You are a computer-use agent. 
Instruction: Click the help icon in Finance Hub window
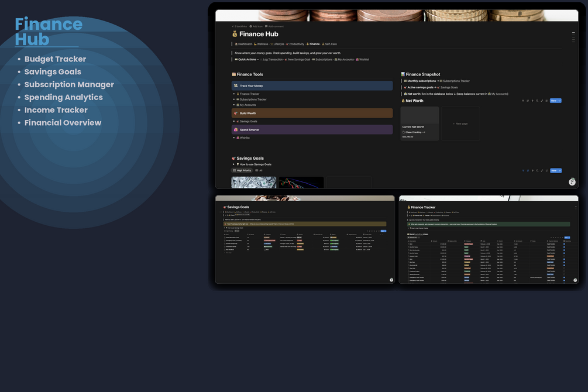pyautogui.click(x=572, y=182)
